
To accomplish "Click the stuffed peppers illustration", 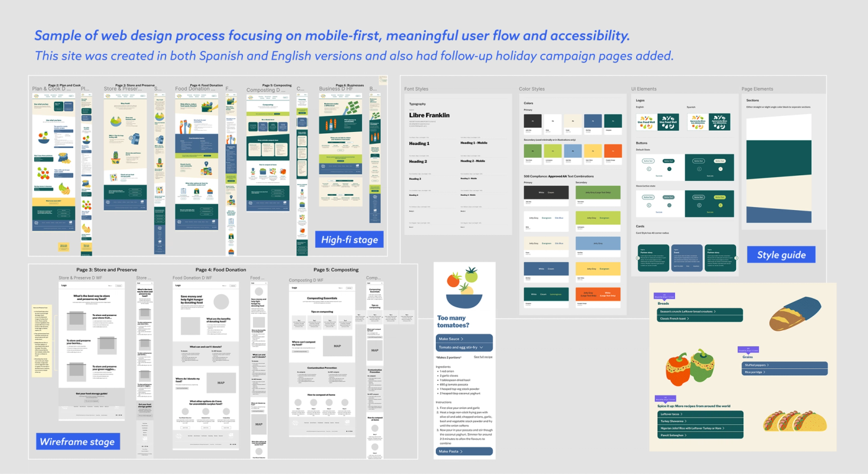I will click(689, 369).
